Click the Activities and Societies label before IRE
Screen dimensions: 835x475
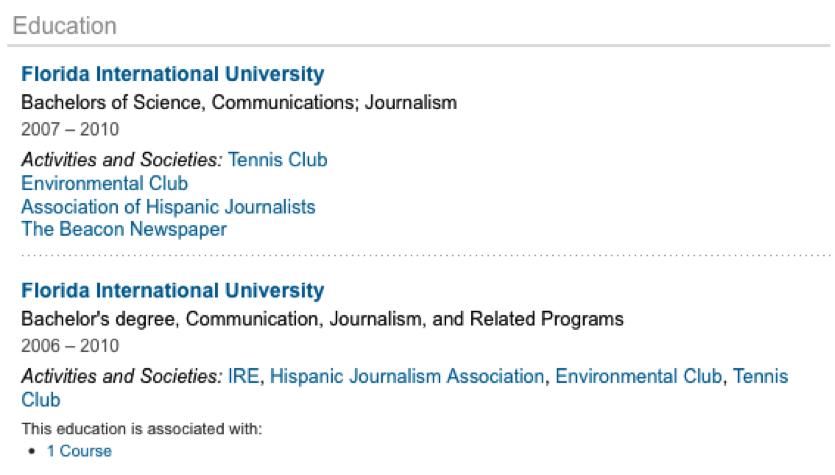click(122, 376)
